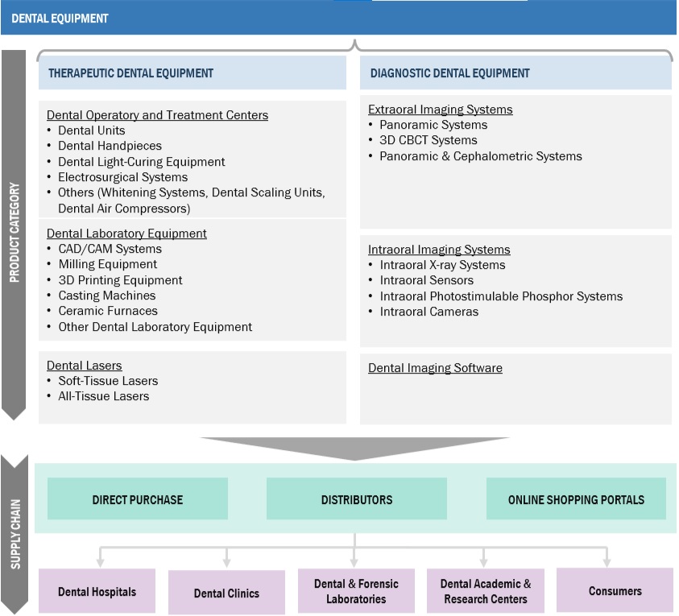This screenshot has height=616, width=679.
Task: Click Dental Academic & Research Centers box
Action: coord(485,592)
